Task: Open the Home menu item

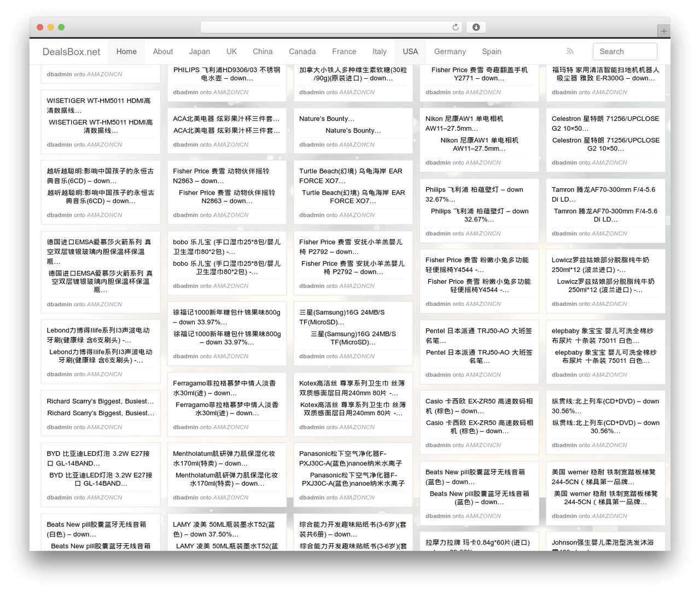Action: 126,51
